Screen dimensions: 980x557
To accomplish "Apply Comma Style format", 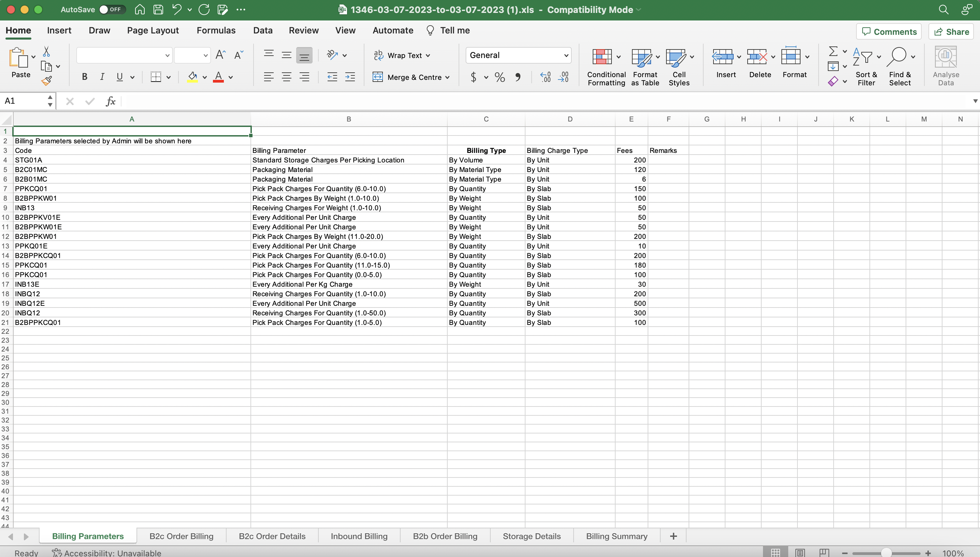I will pos(518,77).
